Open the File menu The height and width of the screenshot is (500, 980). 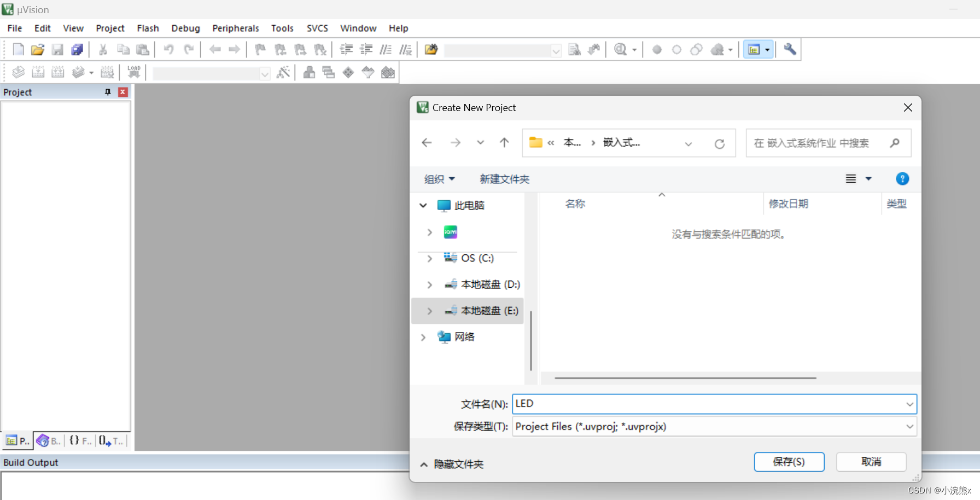coord(15,28)
